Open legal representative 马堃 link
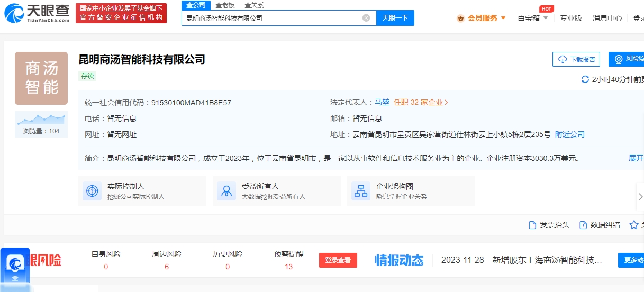The image size is (644, 292). 382,102
